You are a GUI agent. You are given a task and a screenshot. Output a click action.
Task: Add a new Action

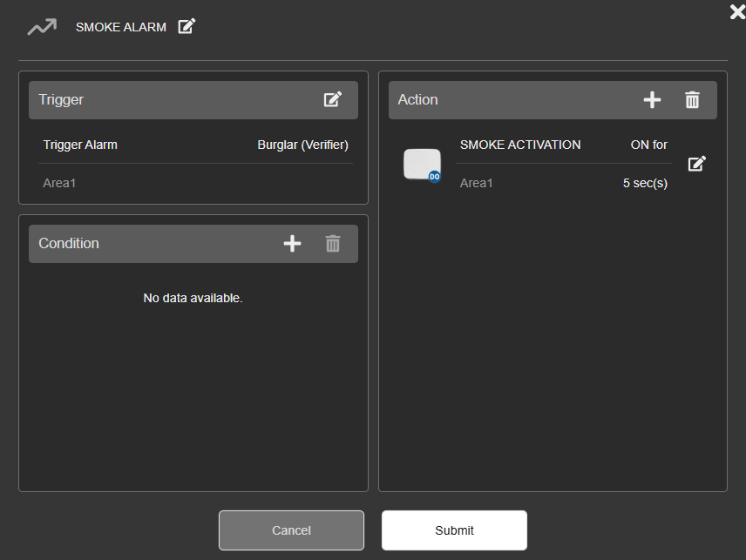pyautogui.click(x=652, y=100)
